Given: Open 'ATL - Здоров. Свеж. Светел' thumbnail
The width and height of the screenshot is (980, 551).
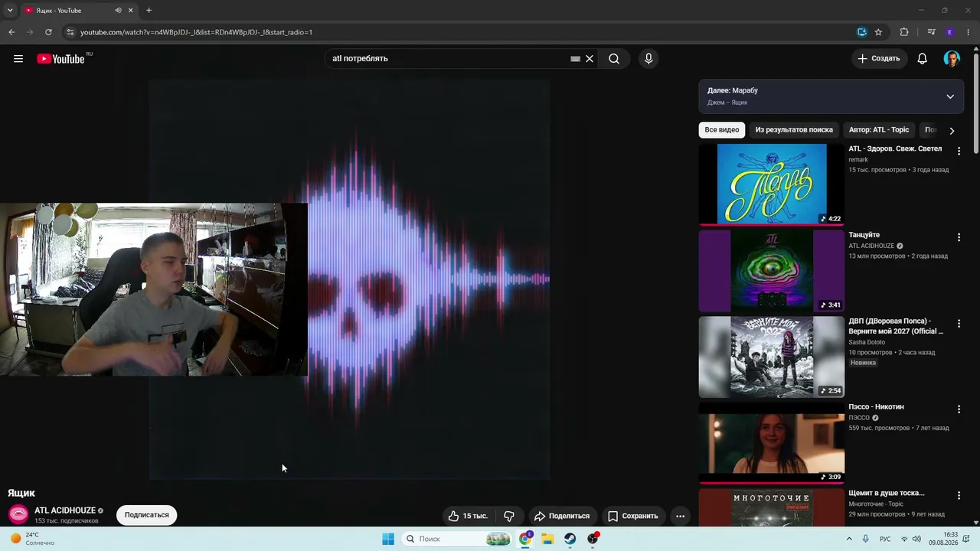Looking at the screenshot, I should point(772,184).
